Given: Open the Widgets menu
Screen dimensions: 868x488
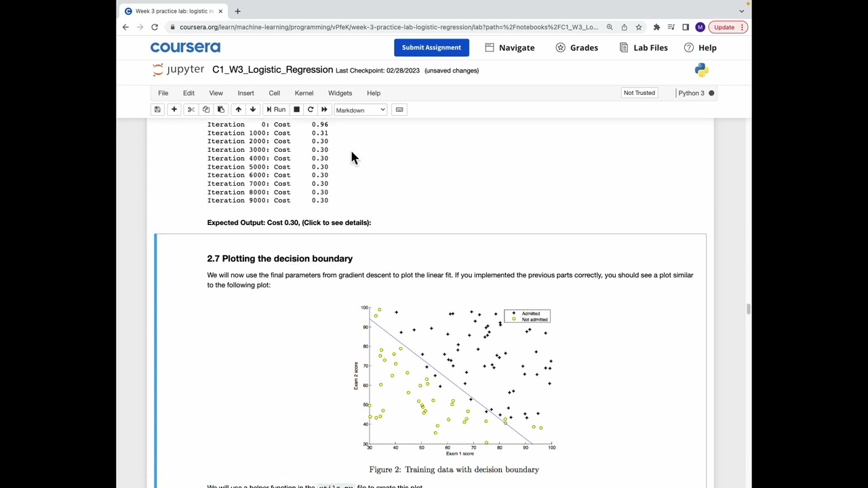Looking at the screenshot, I should 340,93.
